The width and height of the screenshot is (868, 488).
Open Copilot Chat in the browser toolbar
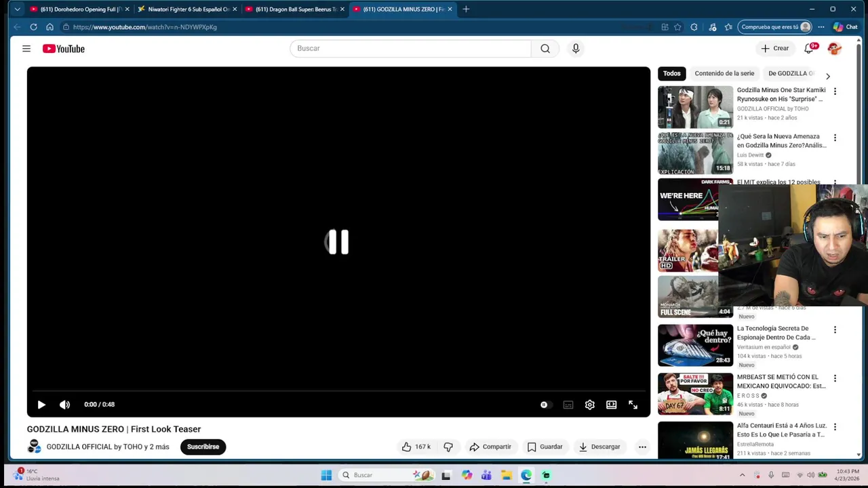tap(846, 27)
